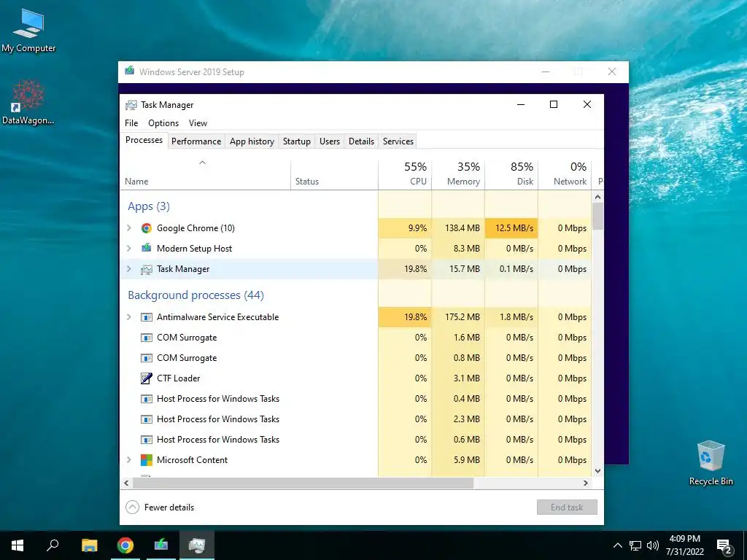Expand the Microsoft Content group

pos(129,460)
